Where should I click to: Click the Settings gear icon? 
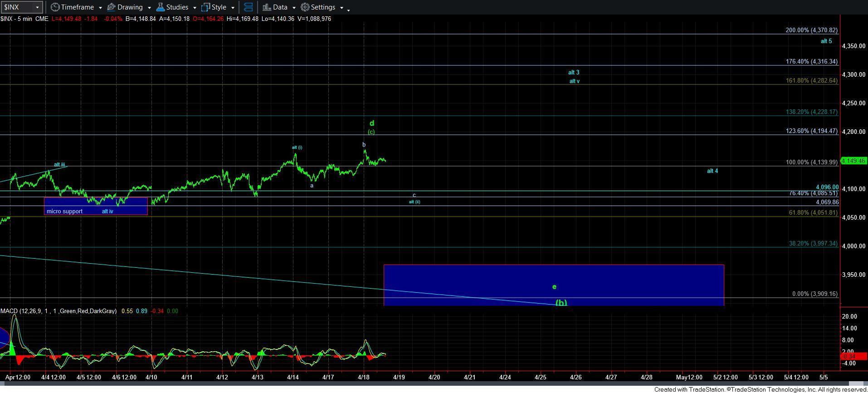(x=305, y=7)
